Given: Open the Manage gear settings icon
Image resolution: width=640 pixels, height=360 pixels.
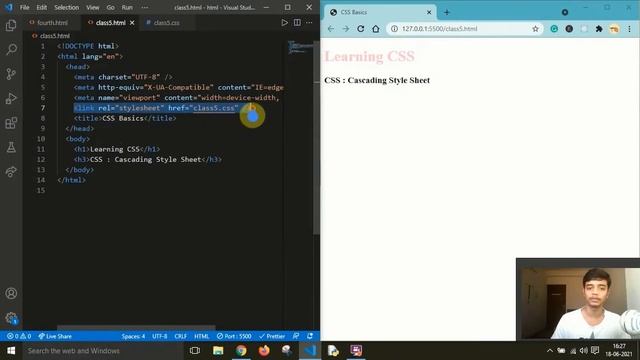Looking at the screenshot, I should tap(11, 318).
